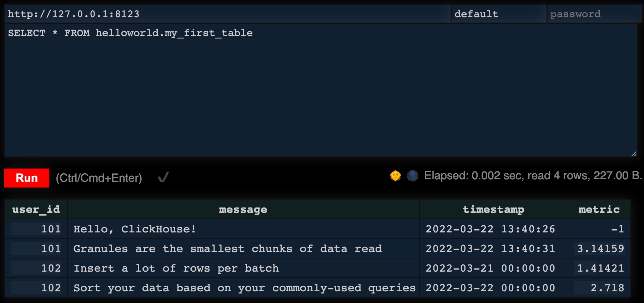
Task: Focus the password input field
Action: point(594,14)
